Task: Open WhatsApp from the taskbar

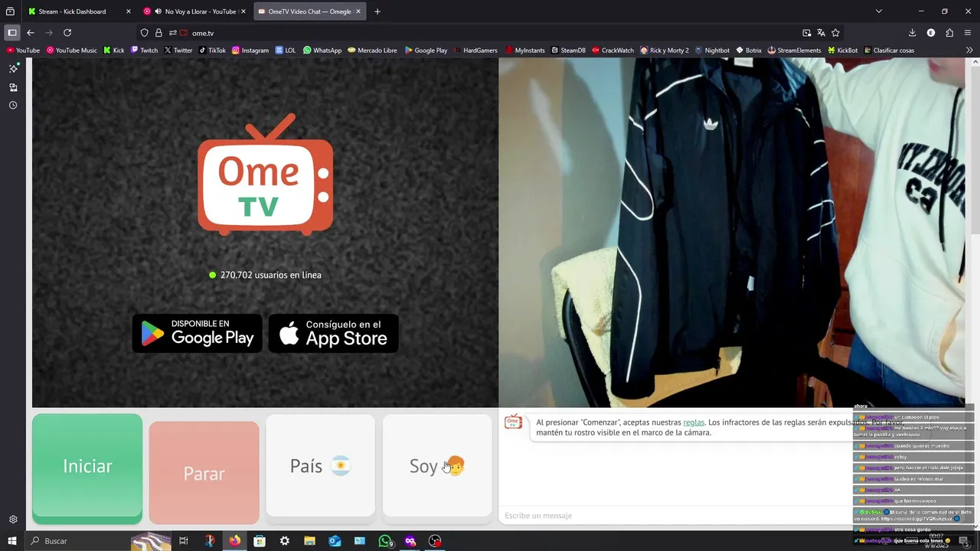Action: pos(385,541)
